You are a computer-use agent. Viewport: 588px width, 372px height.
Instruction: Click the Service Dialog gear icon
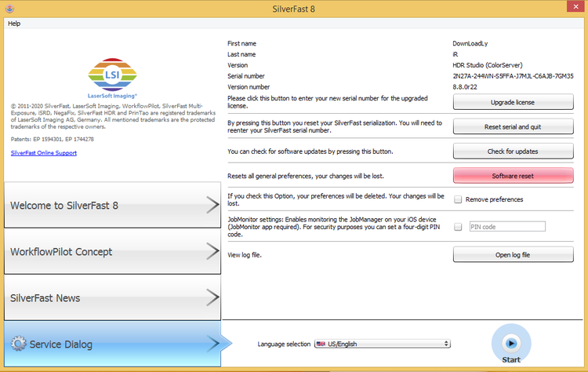19,344
